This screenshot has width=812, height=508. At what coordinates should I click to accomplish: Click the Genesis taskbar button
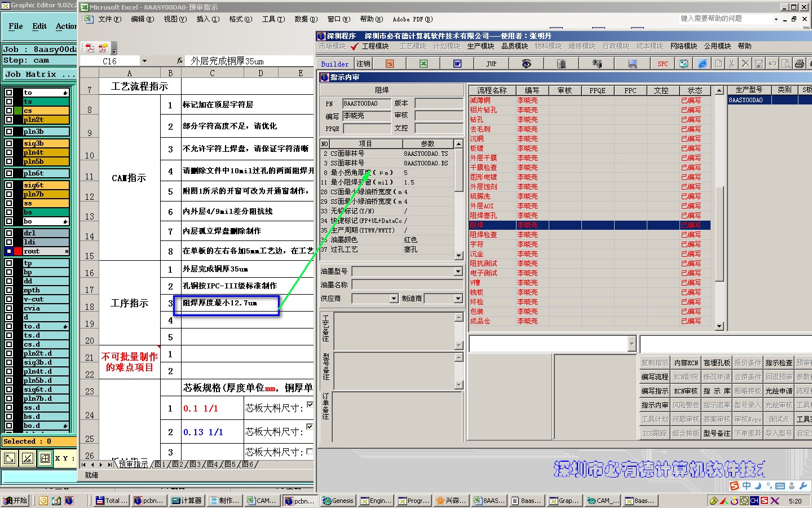click(338, 501)
